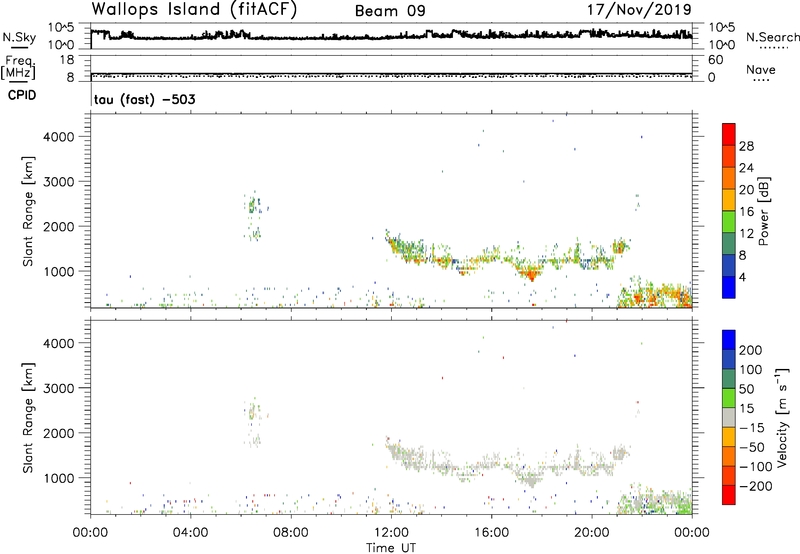Click the '12:00' time axis label
800x554 pixels.
click(x=391, y=533)
